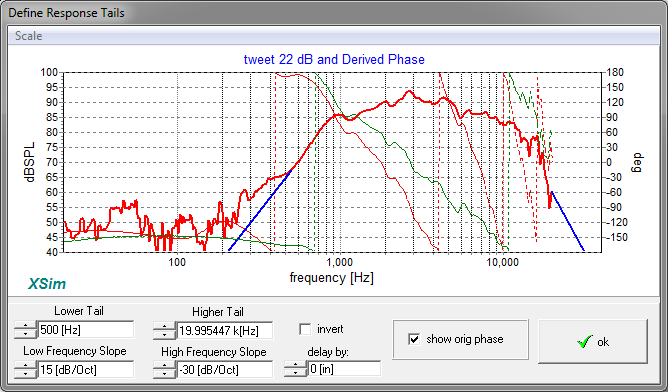The image size is (668, 392).
Task: Click the Define Response Tails title bar
Action: click(334, 13)
